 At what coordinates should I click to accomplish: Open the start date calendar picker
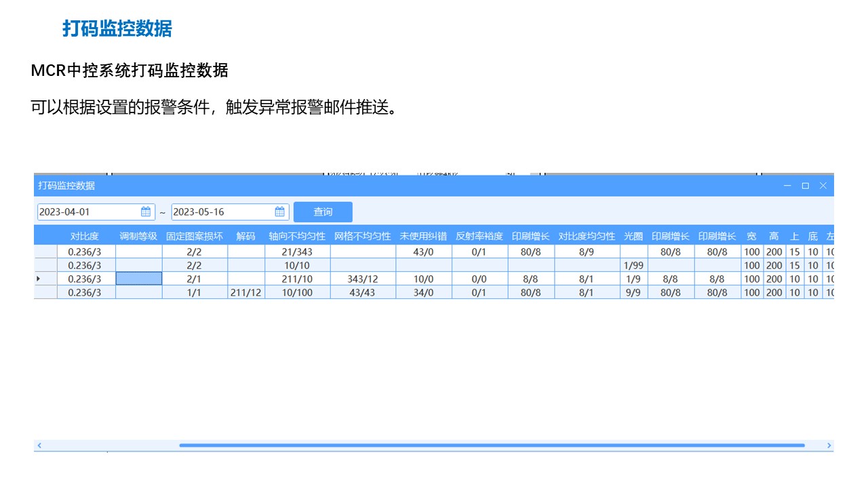(146, 211)
